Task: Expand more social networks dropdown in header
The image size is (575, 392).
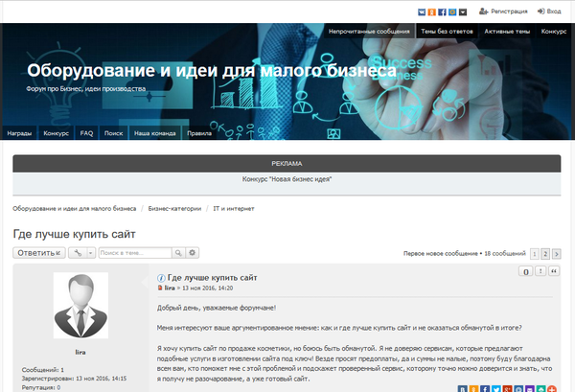Action: coord(464,12)
